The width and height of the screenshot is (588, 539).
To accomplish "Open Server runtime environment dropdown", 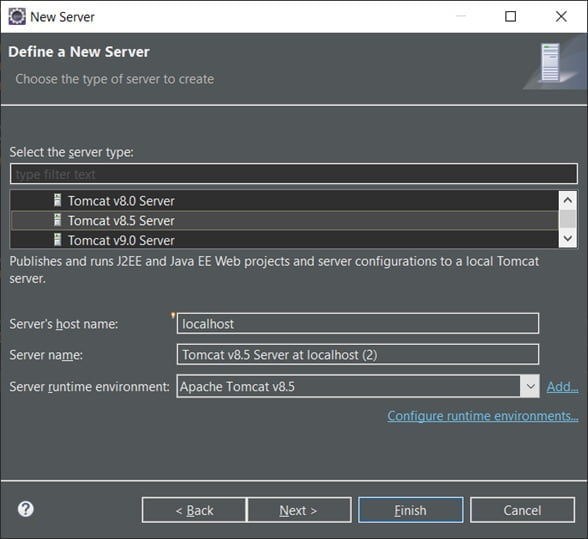I will coord(530,386).
